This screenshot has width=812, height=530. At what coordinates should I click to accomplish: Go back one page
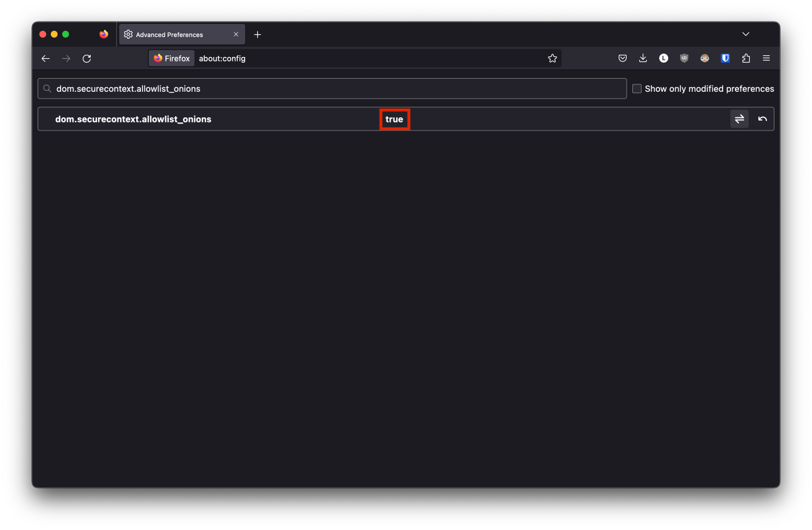click(46, 58)
